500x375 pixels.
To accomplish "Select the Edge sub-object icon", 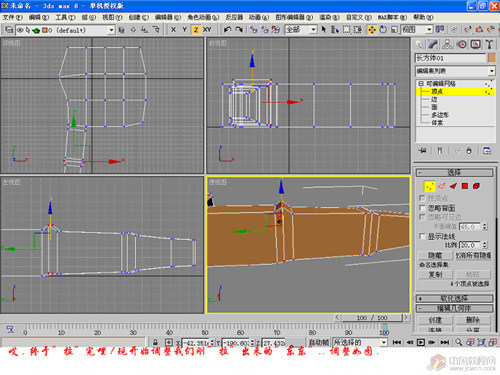I will 442,186.
